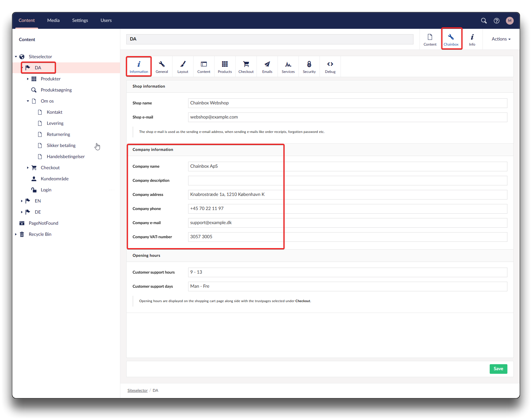Viewport: 532px width, 420px height.
Task: Edit the Customer support days field
Action: [x=347, y=286]
